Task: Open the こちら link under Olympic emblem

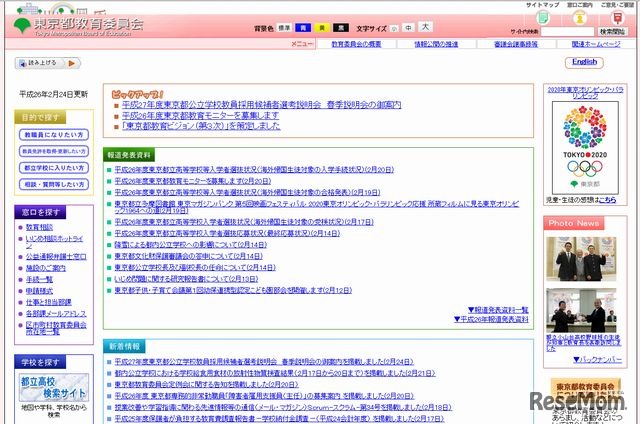Action: (x=607, y=200)
